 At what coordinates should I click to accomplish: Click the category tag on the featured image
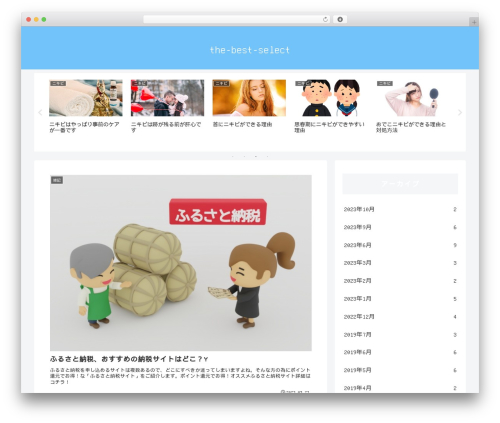point(57,180)
